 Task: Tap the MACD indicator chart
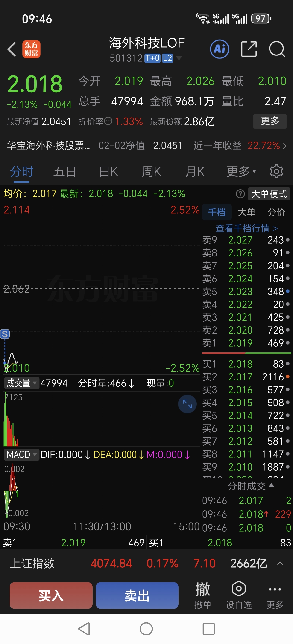(x=101, y=491)
